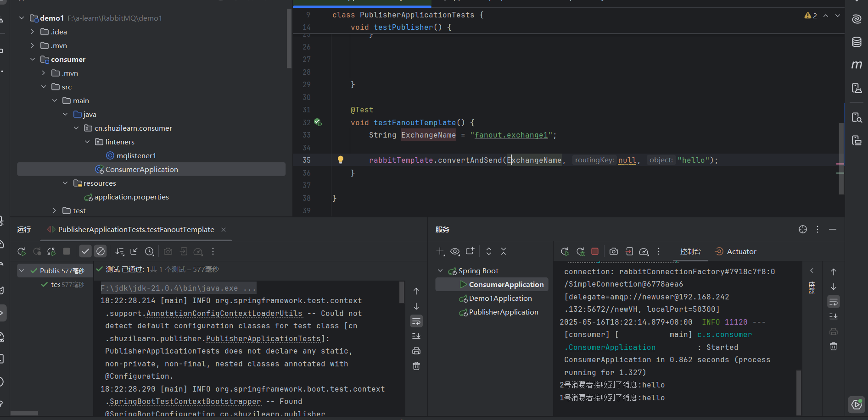Stop the running ConsumerApplication service
Image resolution: width=868 pixels, height=420 pixels.
coord(595,251)
